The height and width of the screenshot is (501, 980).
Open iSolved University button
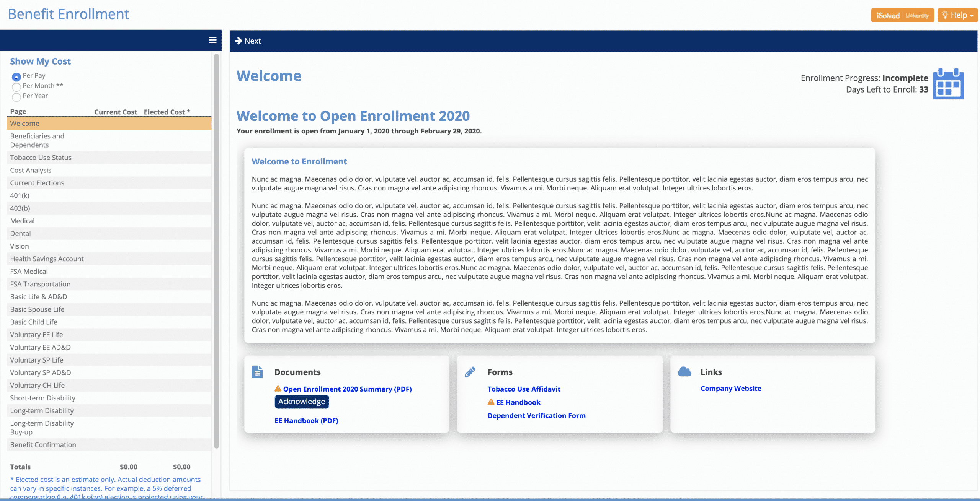click(x=902, y=15)
